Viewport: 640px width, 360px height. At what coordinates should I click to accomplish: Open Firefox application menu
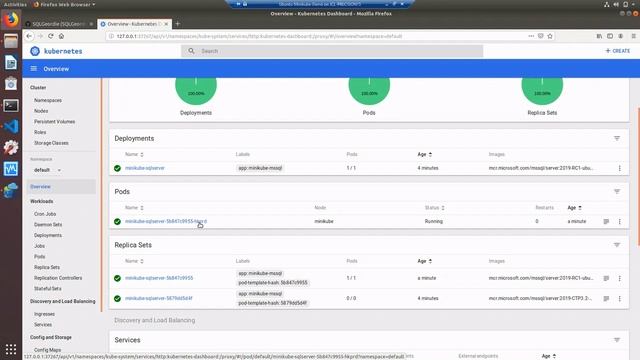click(633, 36)
